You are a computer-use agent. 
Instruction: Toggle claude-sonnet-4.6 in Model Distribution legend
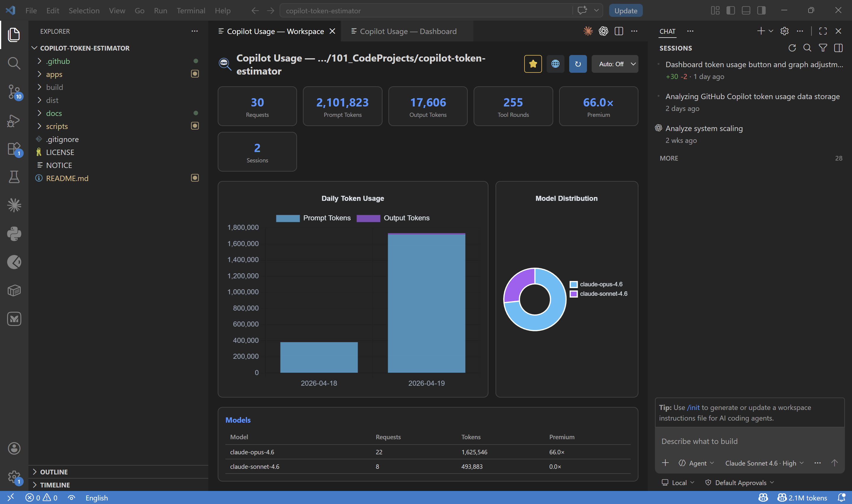coord(599,294)
